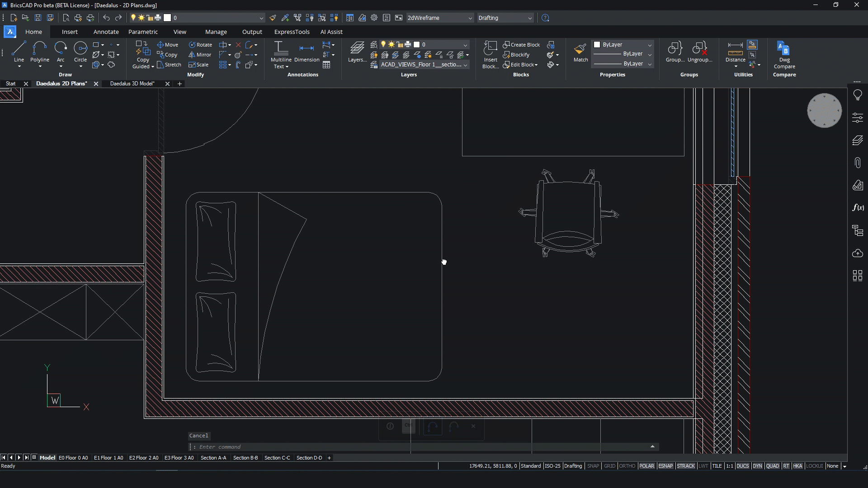
Task: Switch to Section A-A floor plan tab
Action: (x=213, y=457)
